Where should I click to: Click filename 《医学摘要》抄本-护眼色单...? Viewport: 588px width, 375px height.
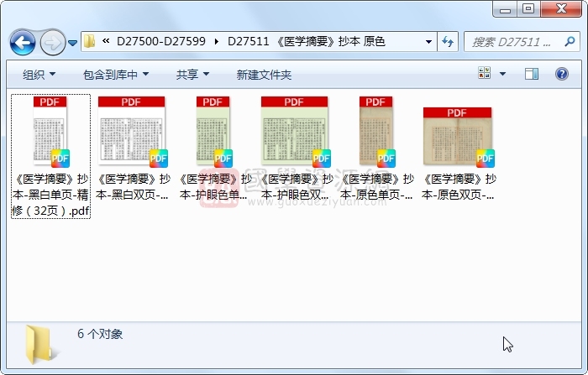coord(215,187)
